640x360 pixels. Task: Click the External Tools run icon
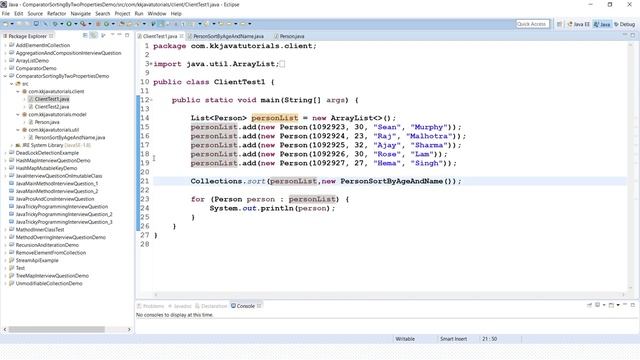[x=83, y=24]
